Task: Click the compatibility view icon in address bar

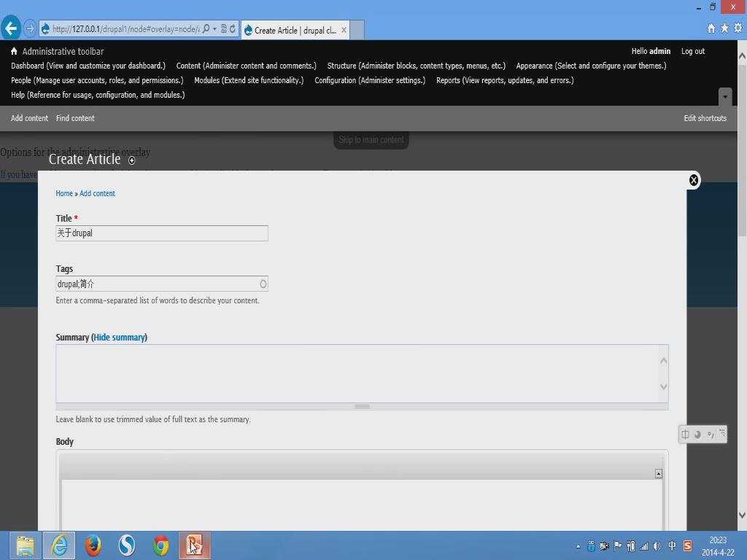Action: point(224,29)
